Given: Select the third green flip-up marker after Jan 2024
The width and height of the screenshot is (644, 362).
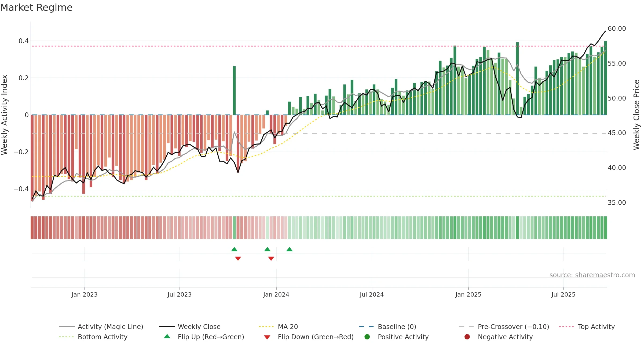Looking at the screenshot, I should (x=289, y=249).
